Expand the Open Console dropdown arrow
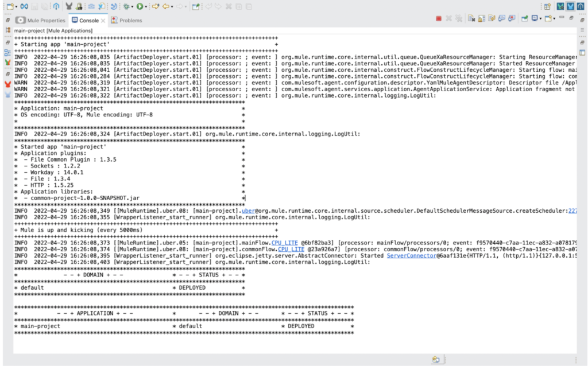This screenshot has height=366, width=588. click(555, 19)
